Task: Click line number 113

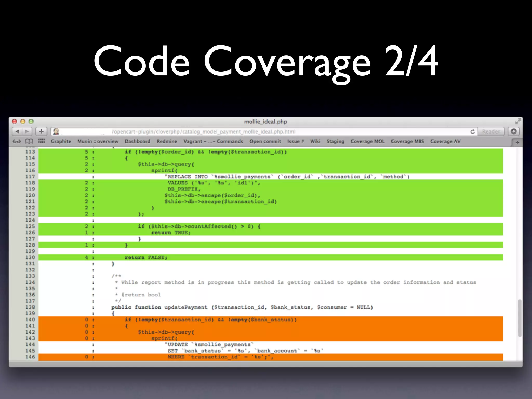Action: pos(30,152)
